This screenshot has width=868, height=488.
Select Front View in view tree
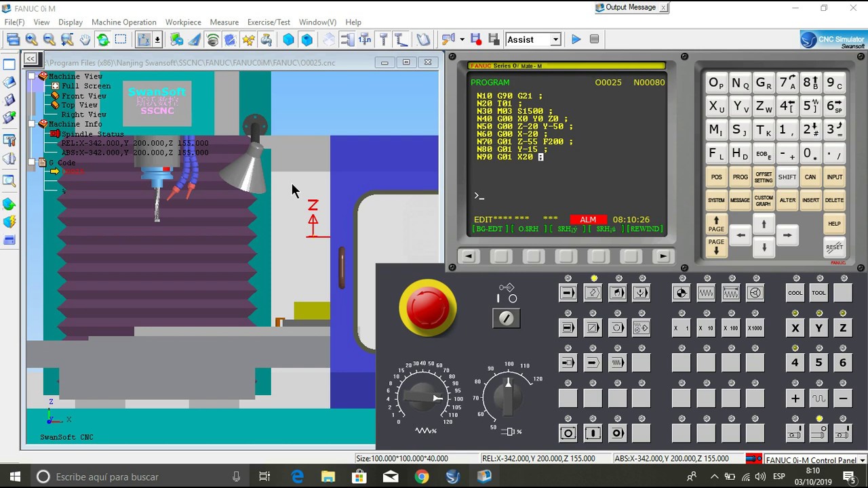(x=84, y=96)
